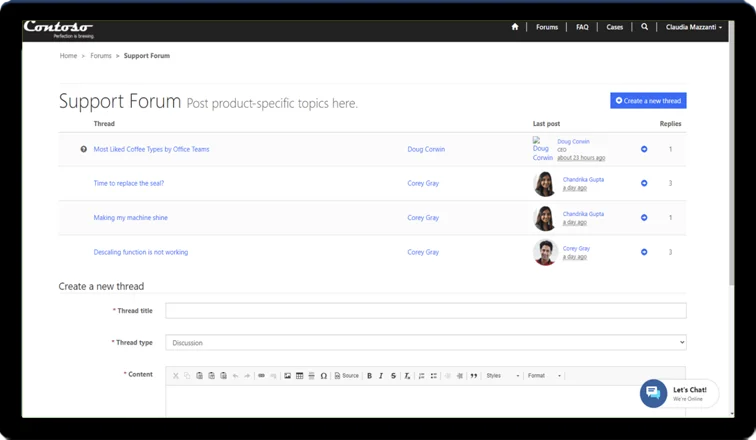Open the Thread type dropdown
Image resolution: width=756 pixels, height=440 pixels.
pyautogui.click(x=425, y=342)
